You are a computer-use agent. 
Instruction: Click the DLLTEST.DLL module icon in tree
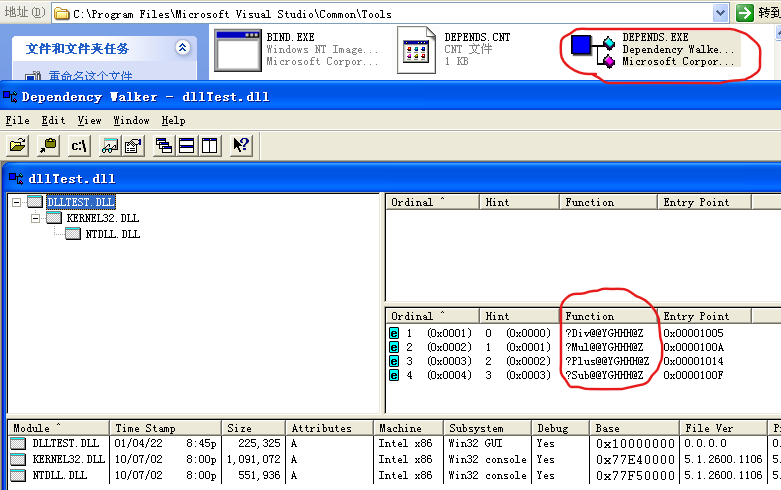35,202
